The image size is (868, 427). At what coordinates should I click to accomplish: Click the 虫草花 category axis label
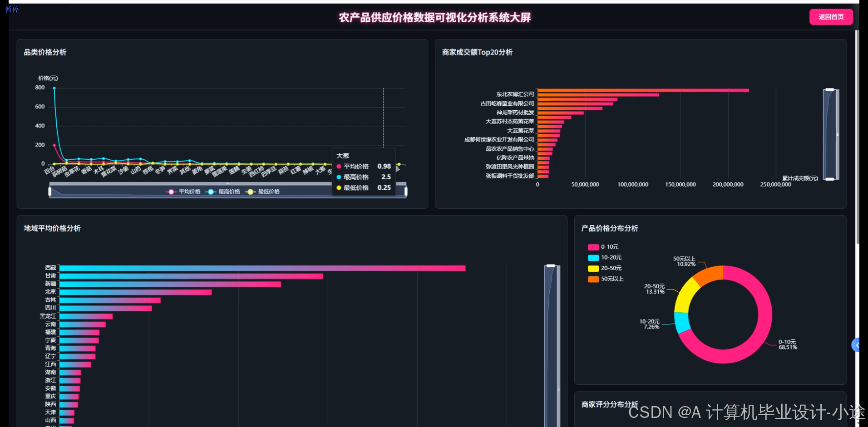tap(72, 172)
